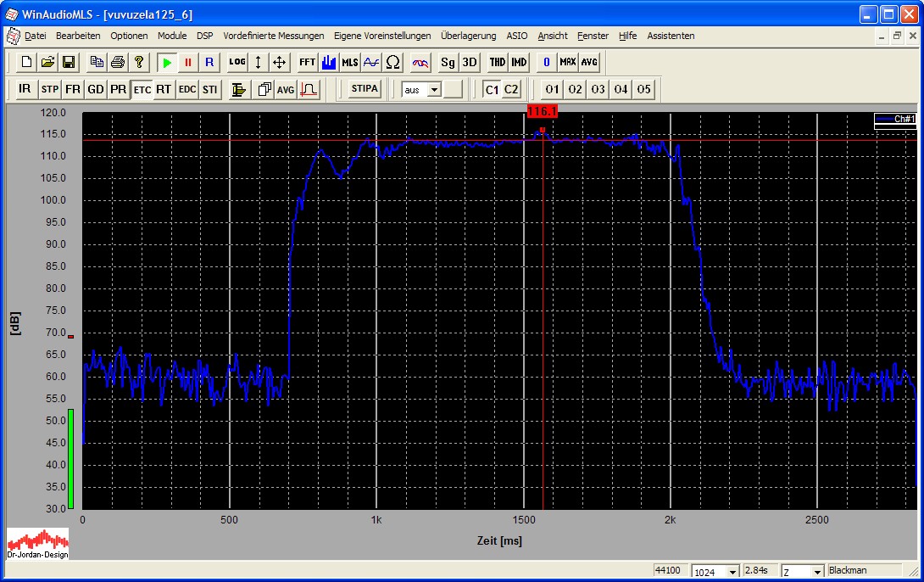This screenshot has height=582, width=924.
Task: Open the spectrum bars analyzer icon
Action: pyautogui.click(x=329, y=62)
